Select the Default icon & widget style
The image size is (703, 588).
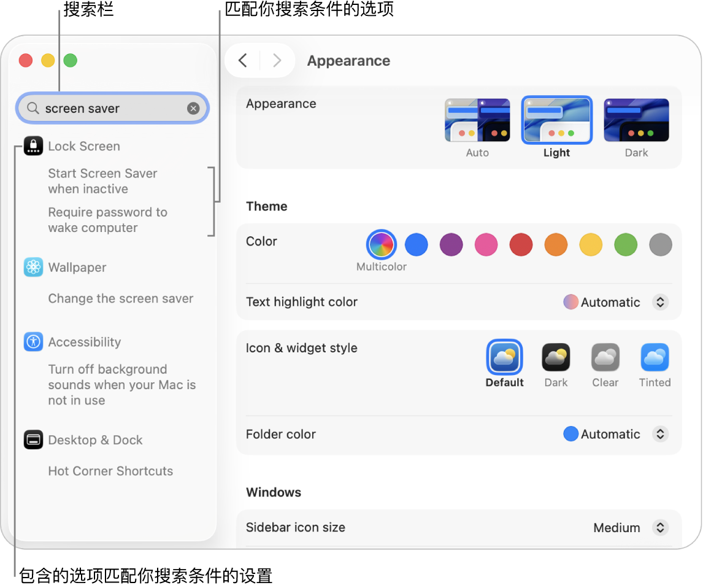pos(504,357)
